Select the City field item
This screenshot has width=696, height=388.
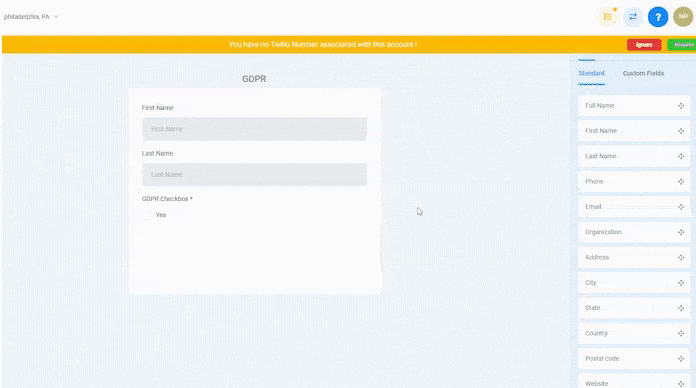pos(634,283)
